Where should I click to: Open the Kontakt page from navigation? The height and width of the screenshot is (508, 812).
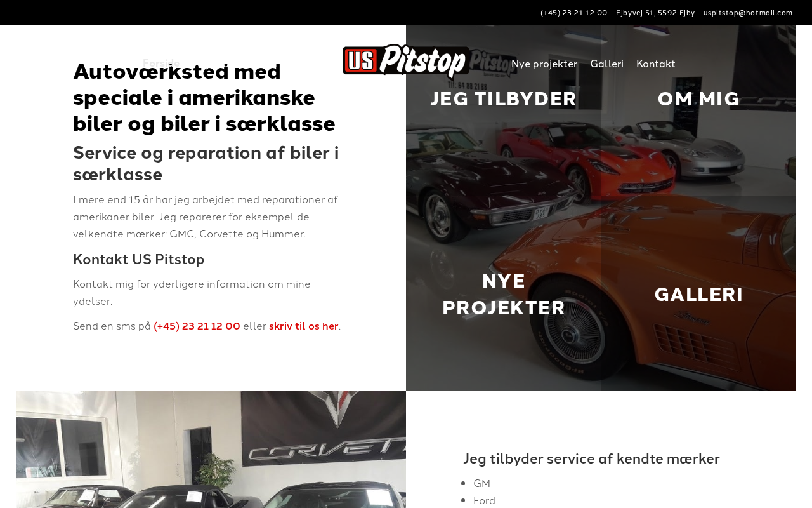pos(655,63)
